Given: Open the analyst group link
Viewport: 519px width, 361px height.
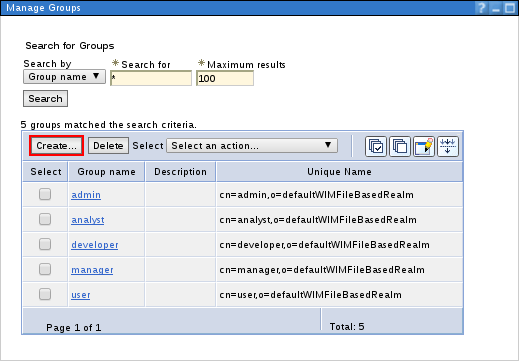Looking at the screenshot, I should click(x=88, y=220).
